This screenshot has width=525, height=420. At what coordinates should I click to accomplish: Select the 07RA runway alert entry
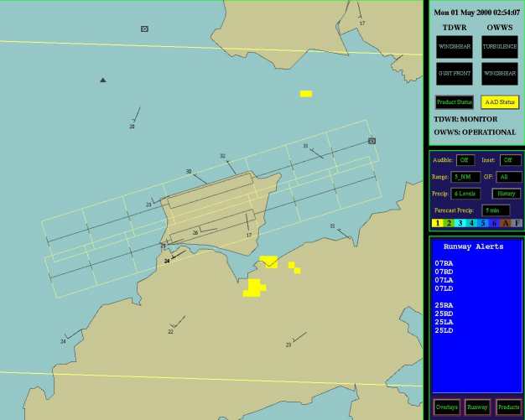[444, 263]
